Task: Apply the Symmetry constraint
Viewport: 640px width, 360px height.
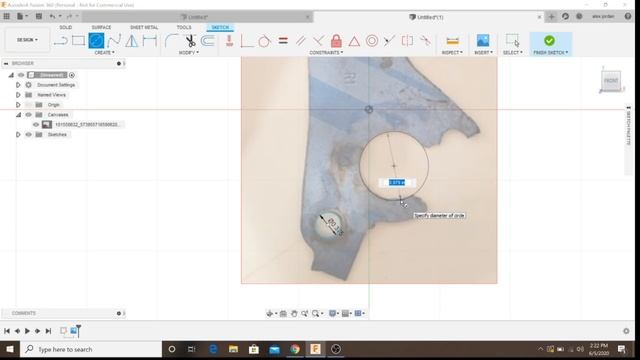Action: [x=407, y=41]
